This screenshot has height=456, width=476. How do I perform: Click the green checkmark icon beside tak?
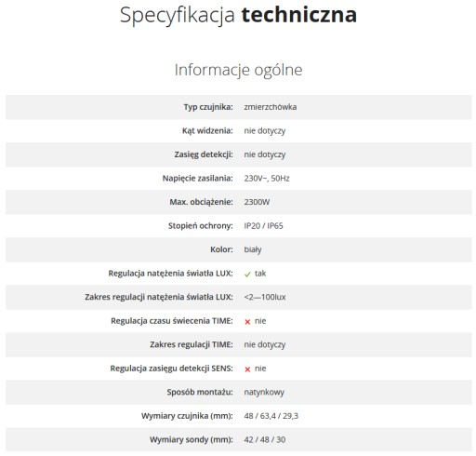(x=247, y=275)
